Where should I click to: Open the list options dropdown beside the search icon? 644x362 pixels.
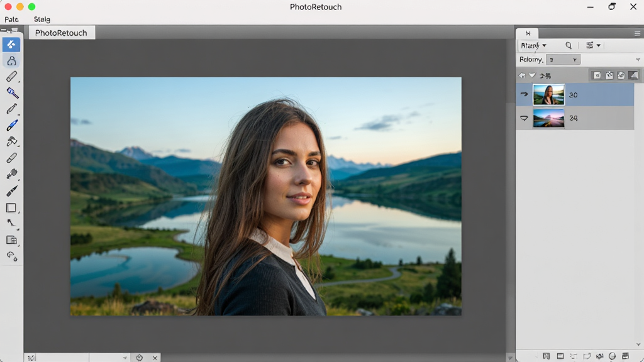(x=593, y=45)
